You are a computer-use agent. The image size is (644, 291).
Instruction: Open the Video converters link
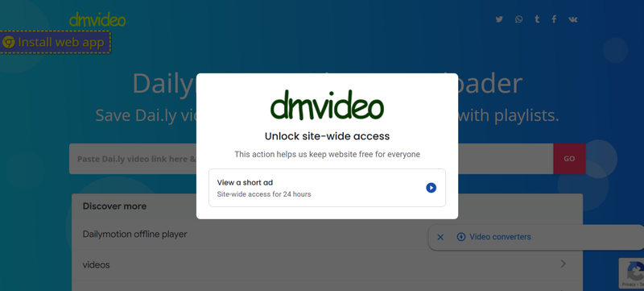coord(500,237)
